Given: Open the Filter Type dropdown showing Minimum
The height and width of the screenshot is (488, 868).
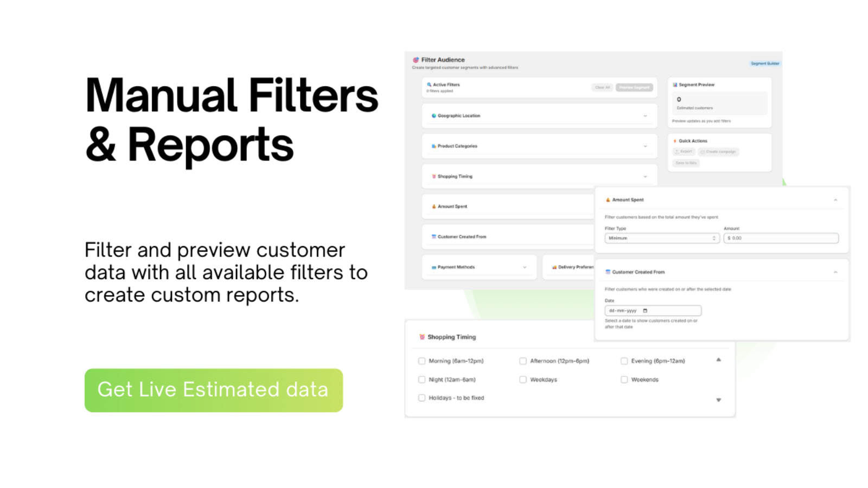Looking at the screenshot, I should coord(661,238).
